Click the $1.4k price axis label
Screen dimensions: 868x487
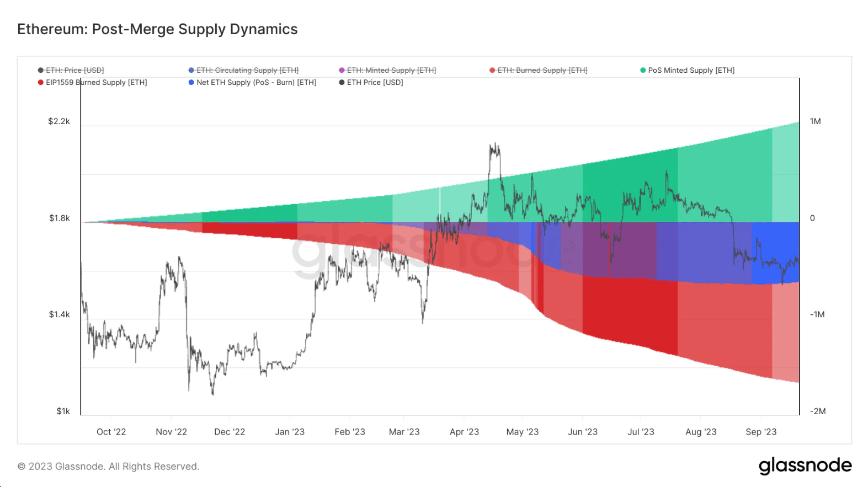[59, 314]
